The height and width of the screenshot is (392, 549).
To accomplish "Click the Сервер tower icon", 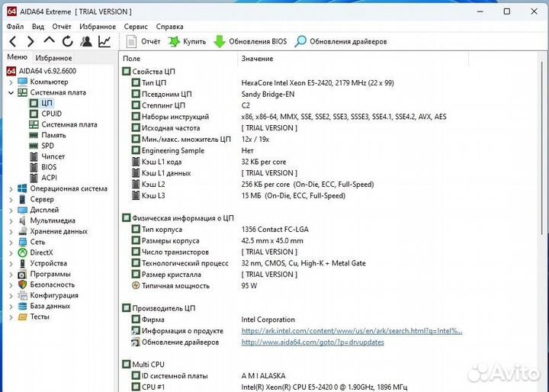I will coord(22,199).
